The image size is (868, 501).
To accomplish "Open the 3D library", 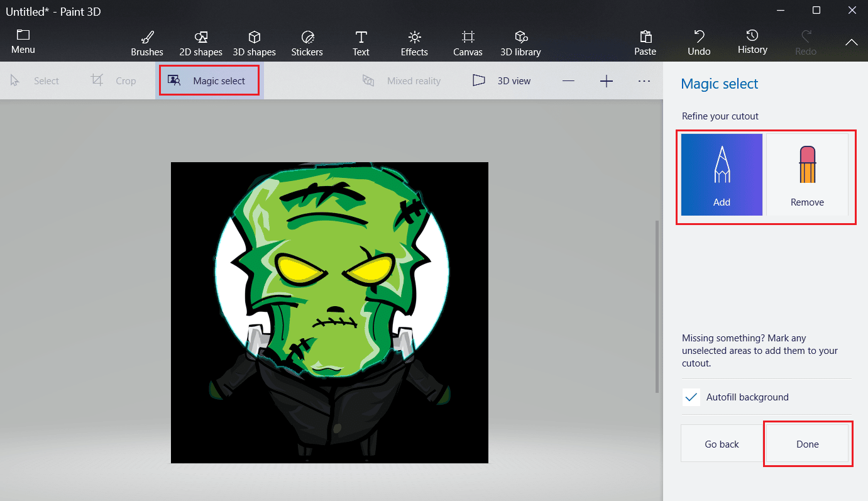I will [x=520, y=43].
